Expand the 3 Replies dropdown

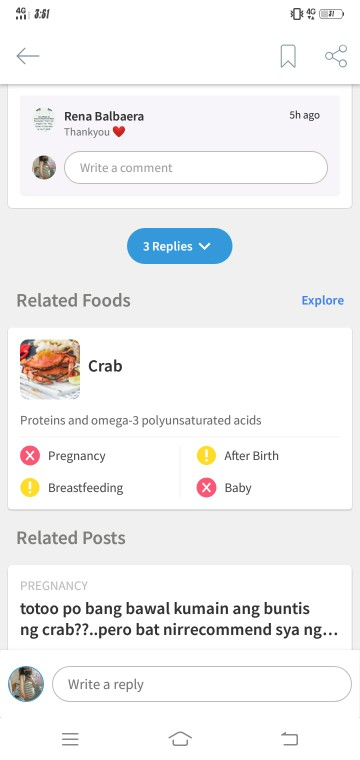[180, 246]
